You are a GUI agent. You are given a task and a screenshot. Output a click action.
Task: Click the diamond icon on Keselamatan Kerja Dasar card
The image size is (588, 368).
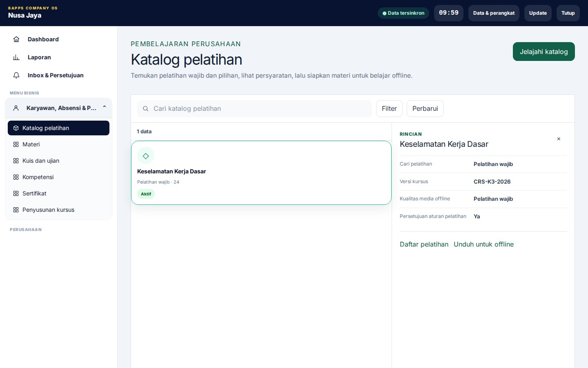point(146,156)
